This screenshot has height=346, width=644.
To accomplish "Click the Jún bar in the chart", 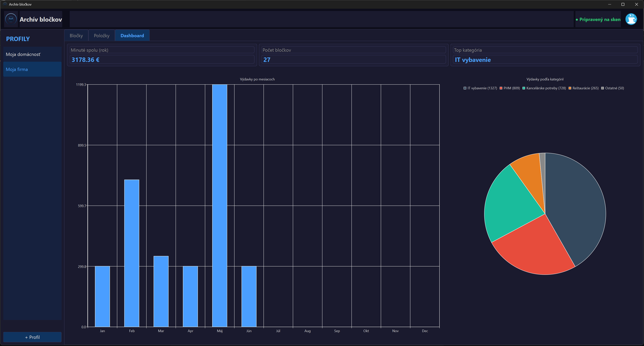I will 249,296.
